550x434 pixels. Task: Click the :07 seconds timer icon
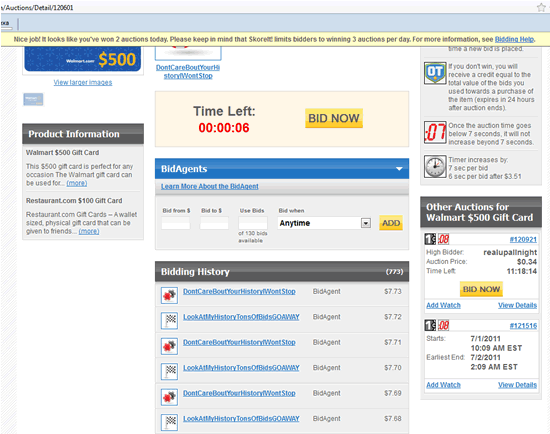(x=435, y=132)
